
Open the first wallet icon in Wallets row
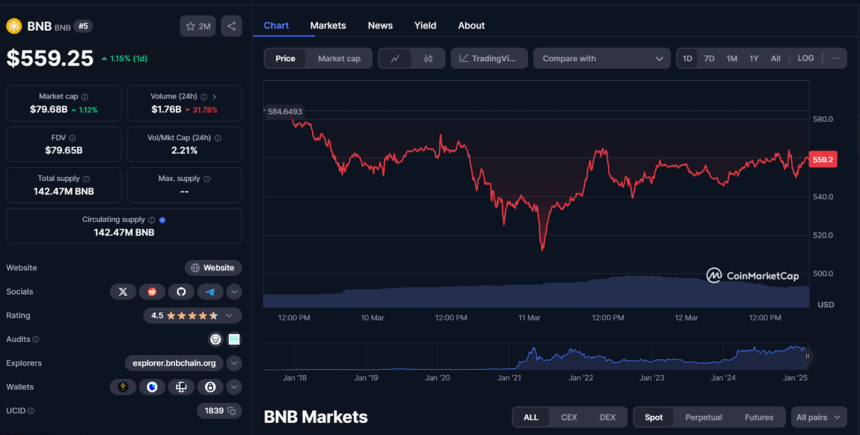(x=123, y=387)
